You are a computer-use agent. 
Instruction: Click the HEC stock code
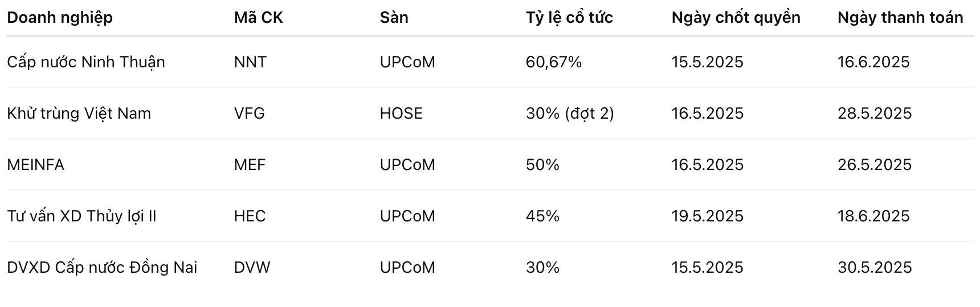(x=250, y=216)
